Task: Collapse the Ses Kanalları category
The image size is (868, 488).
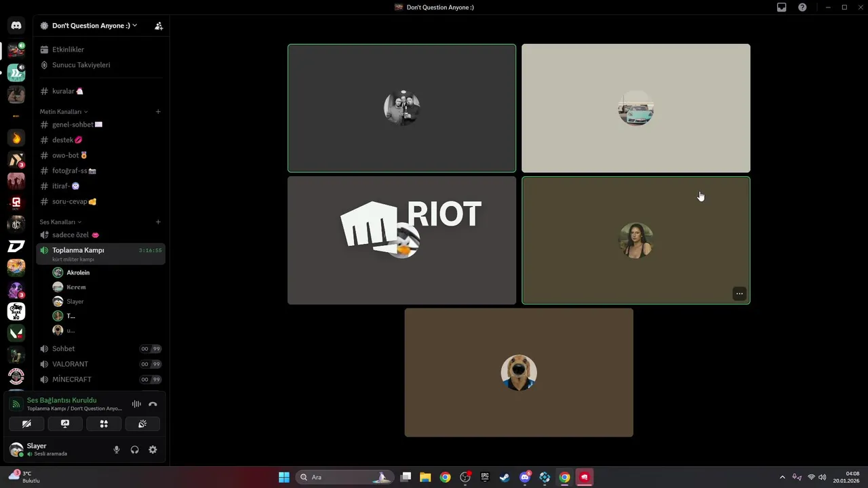Action: click(60, 222)
